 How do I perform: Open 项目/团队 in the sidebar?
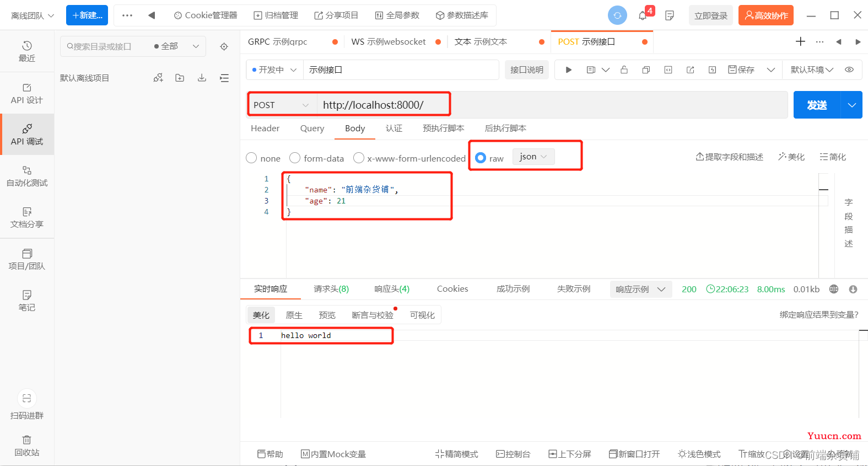[27, 259]
